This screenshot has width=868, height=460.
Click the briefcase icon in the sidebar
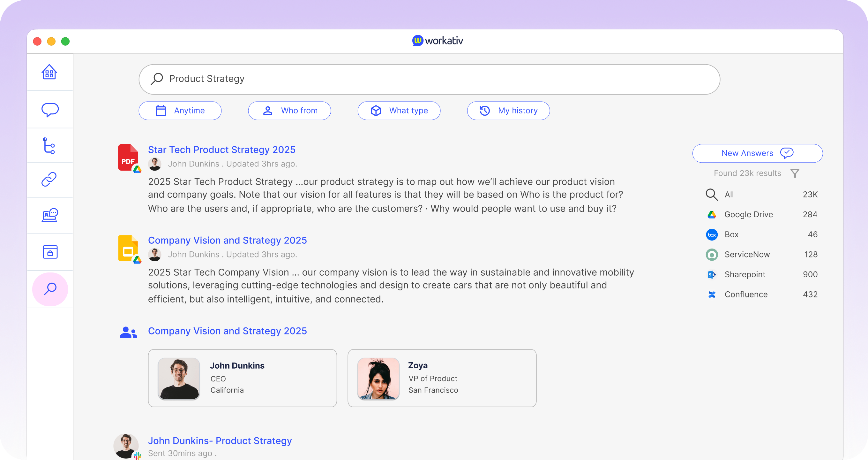pos(50,252)
